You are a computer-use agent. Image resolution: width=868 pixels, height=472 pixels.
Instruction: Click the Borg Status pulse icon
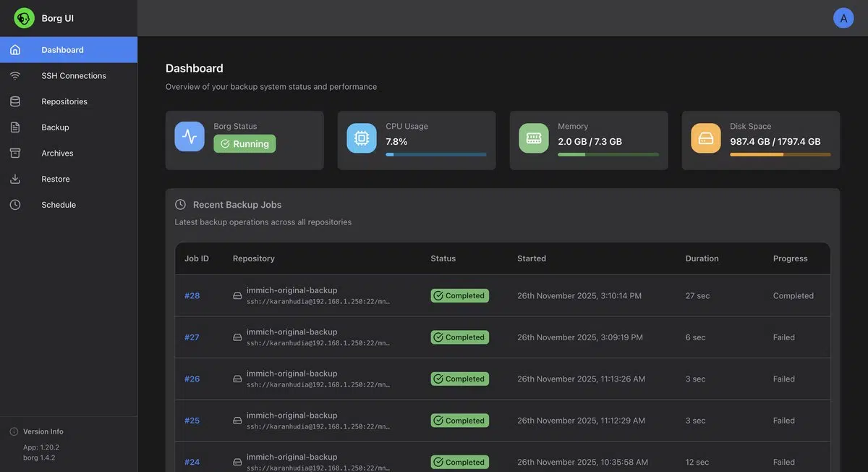[x=190, y=137]
